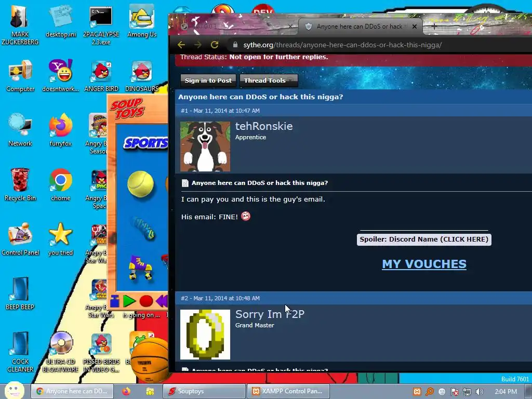Image resolution: width=532 pixels, height=399 pixels.
Task: Select the Network desktop icon
Action: (x=20, y=130)
